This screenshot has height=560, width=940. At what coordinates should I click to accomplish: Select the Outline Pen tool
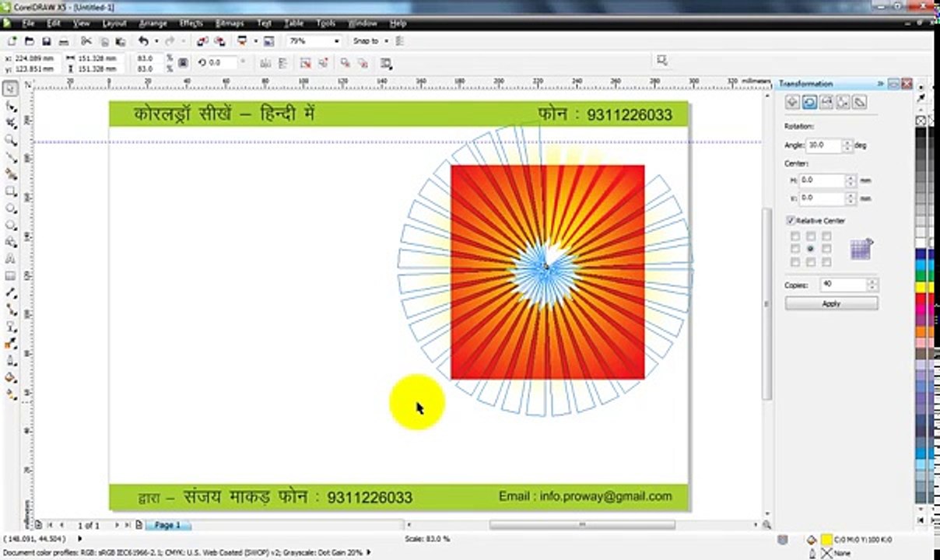pyautogui.click(x=11, y=361)
